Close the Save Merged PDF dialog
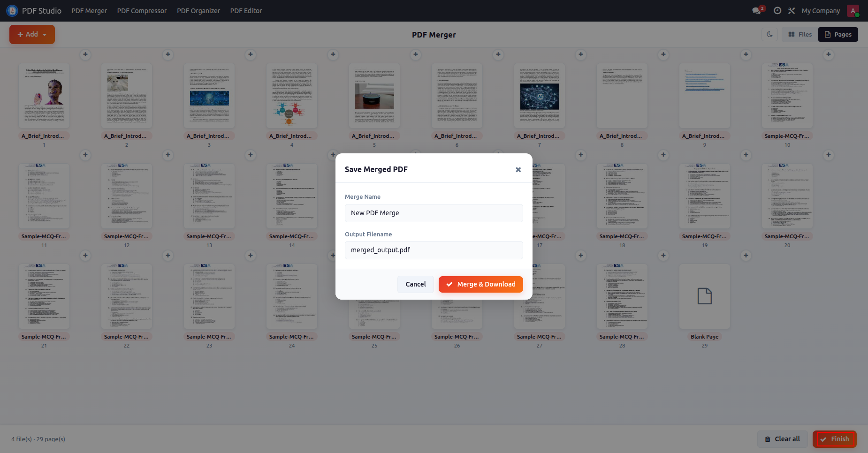The width and height of the screenshot is (868, 453). pyautogui.click(x=518, y=170)
